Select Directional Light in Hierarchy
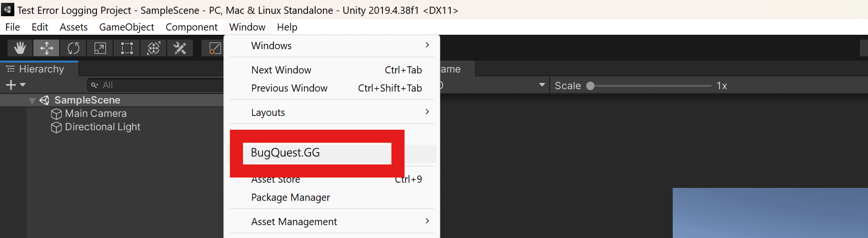The height and width of the screenshot is (238, 868). (x=103, y=127)
